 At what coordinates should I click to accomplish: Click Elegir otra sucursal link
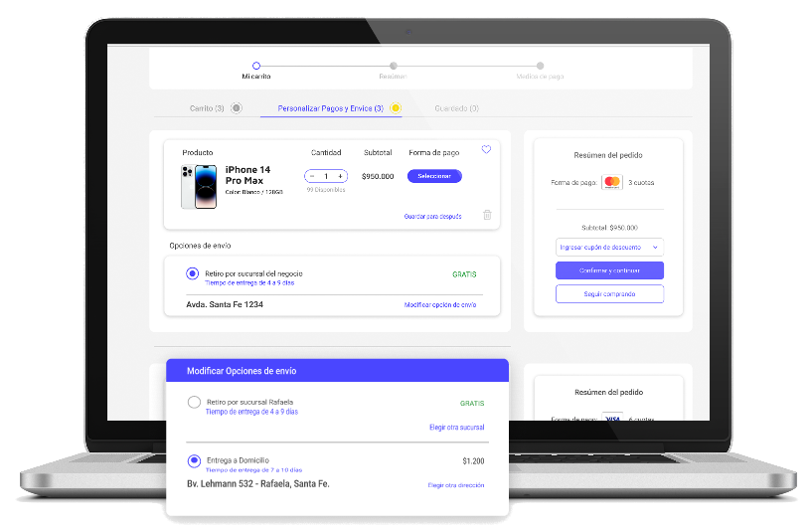pos(457,428)
